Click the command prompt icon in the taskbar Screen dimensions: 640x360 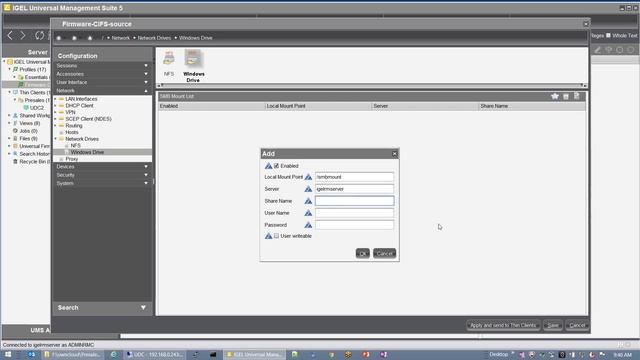213,354
